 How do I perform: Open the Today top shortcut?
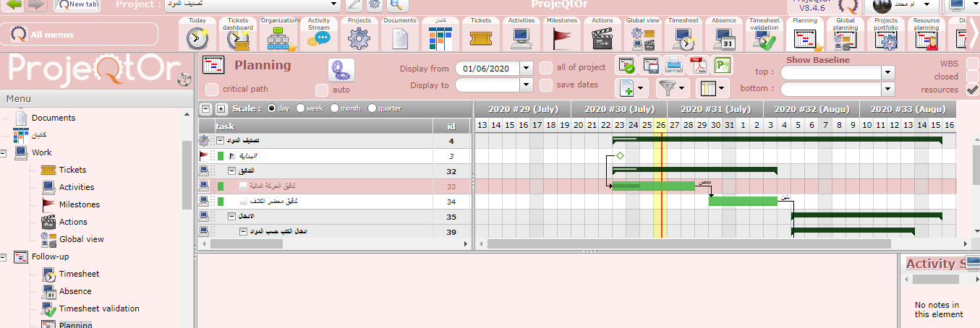click(x=197, y=33)
